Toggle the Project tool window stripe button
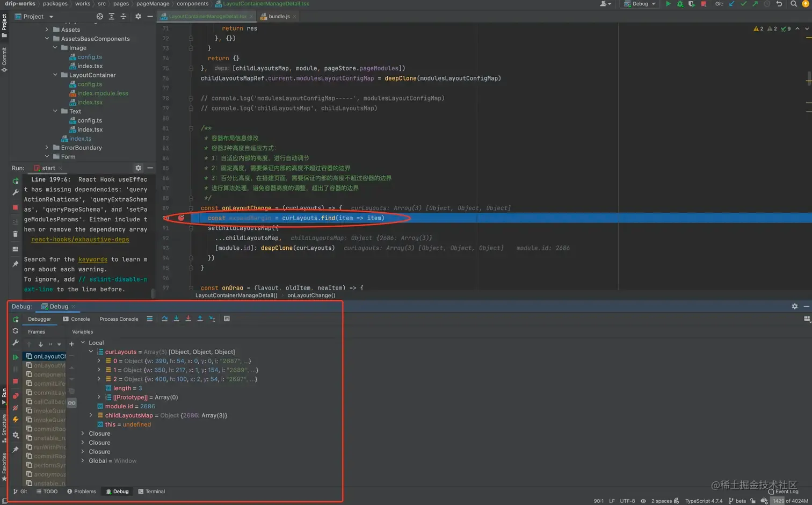The height and width of the screenshot is (505, 812). click(x=4, y=25)
